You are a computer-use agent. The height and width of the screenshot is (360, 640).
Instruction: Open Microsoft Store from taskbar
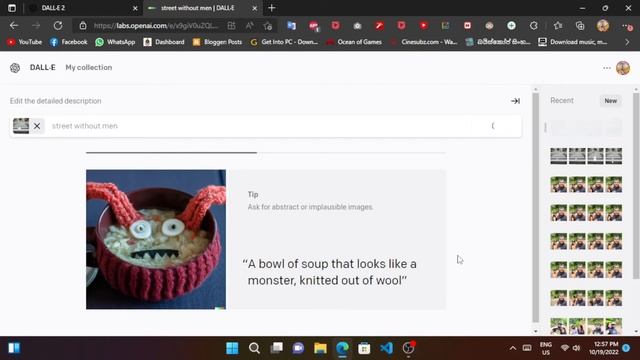pos(364,348)
